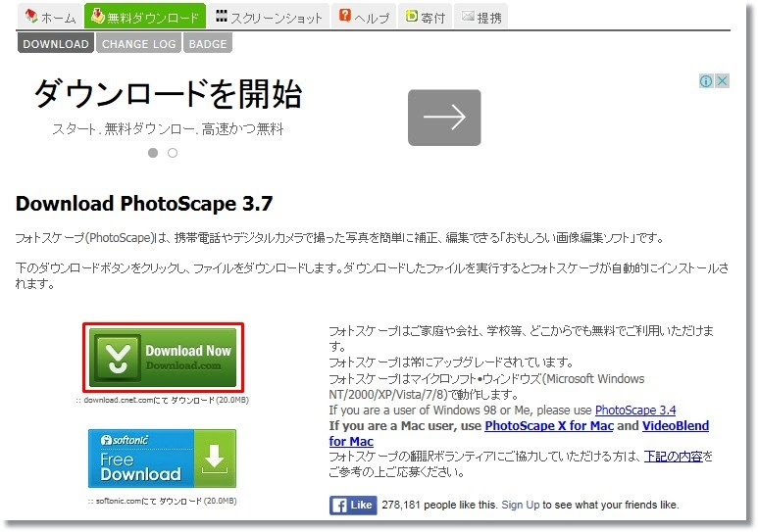Screen dimensions: 758x532
Task: Open the ホーム tab
Action: (50, 16)
